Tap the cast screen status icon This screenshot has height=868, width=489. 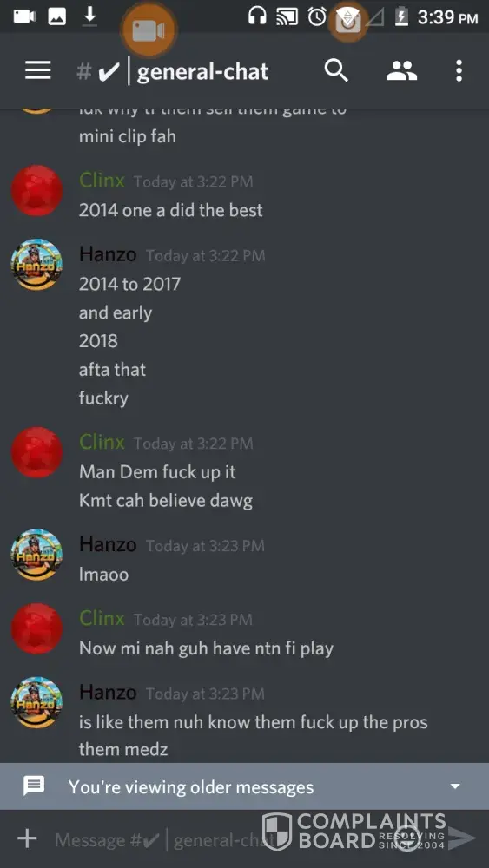(x=287, y=16)
